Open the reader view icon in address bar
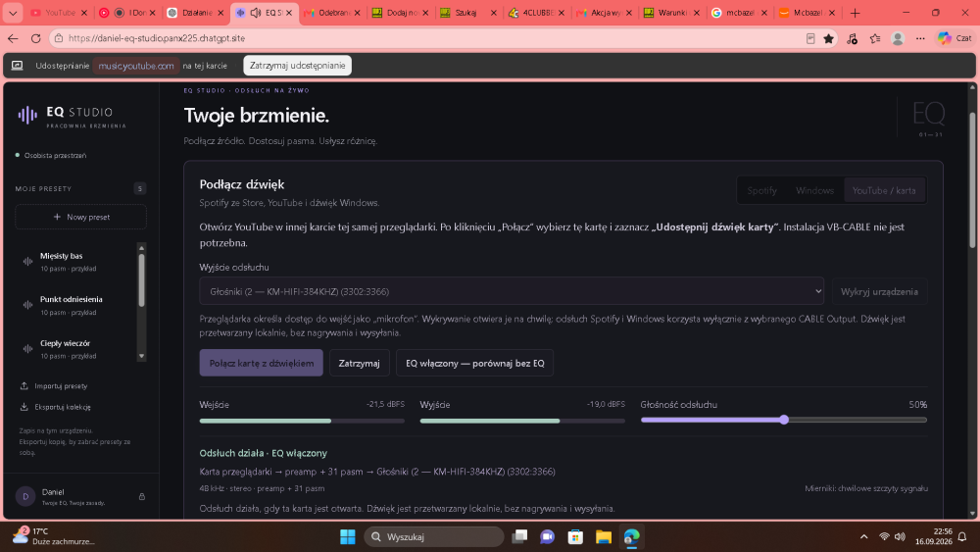 tap(810, 38)
